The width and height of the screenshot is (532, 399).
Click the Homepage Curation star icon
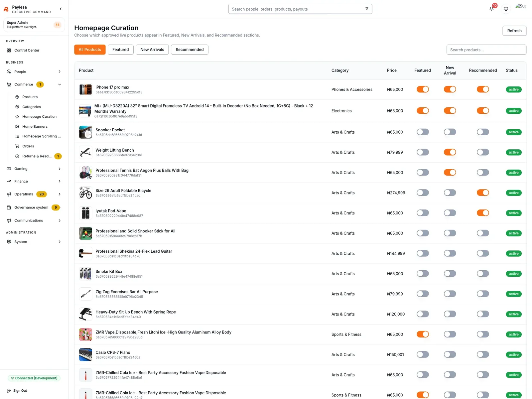tap(17, 117)
